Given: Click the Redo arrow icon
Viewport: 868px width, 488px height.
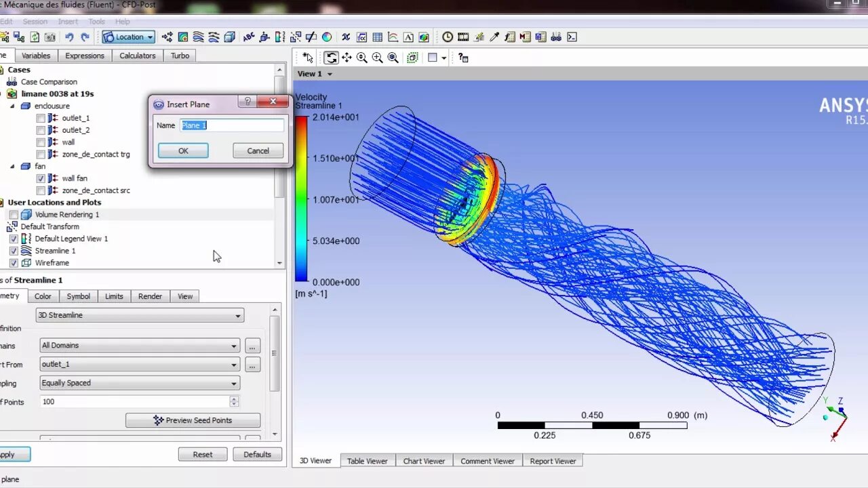Looking at the screenshot, I should [x=85, y=37].
